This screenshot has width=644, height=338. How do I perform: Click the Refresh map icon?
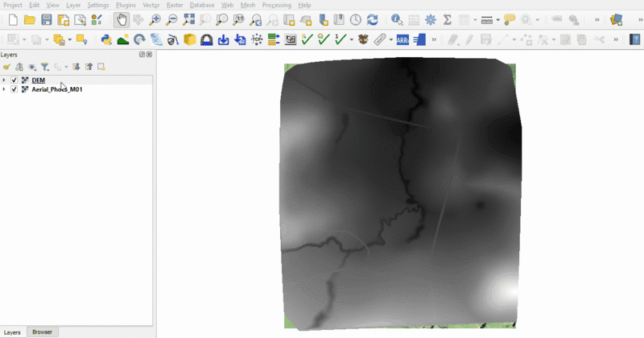[372, 20]
